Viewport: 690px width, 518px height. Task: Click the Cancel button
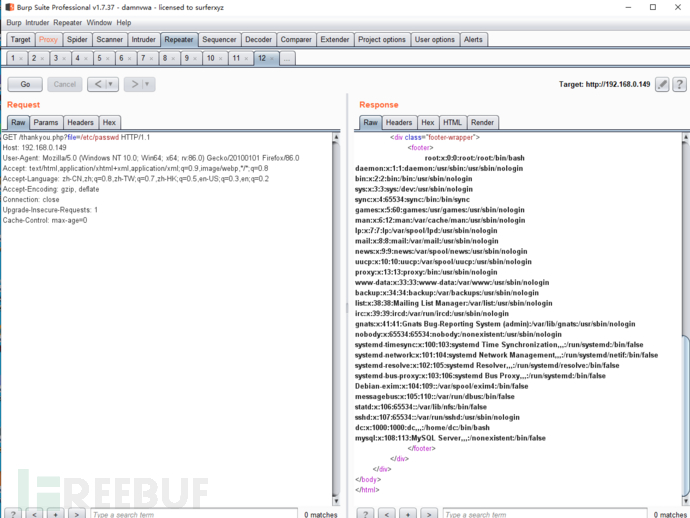point(65,84)
